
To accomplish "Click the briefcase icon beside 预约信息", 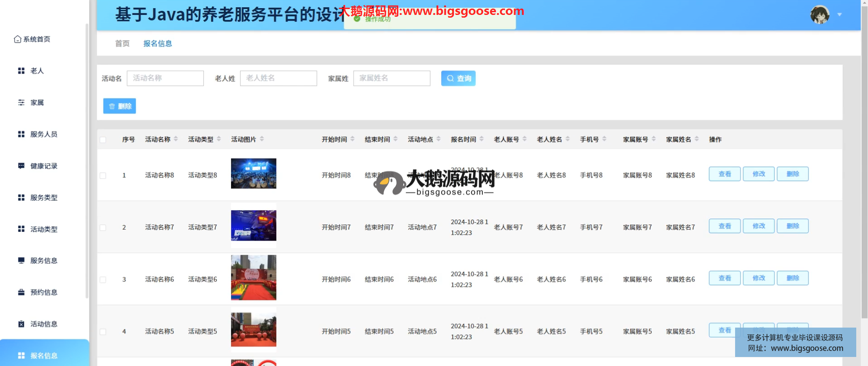I will 21,292.
